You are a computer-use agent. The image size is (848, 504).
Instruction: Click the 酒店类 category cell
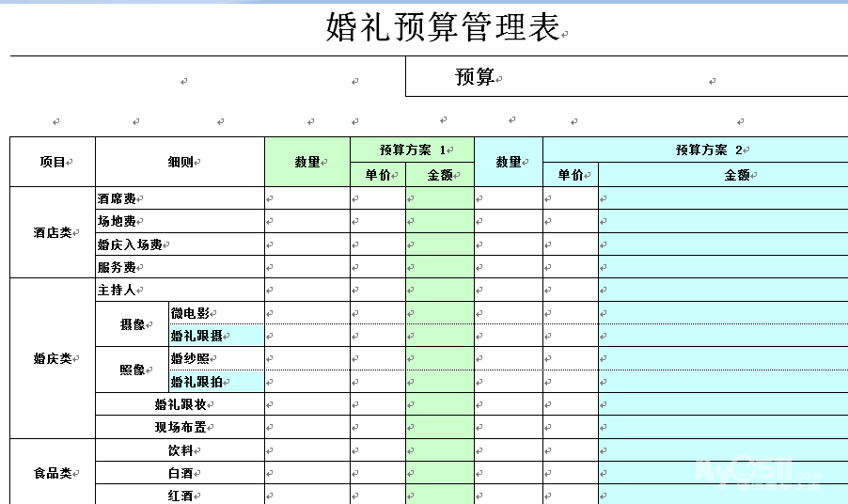tap(53, 232)
